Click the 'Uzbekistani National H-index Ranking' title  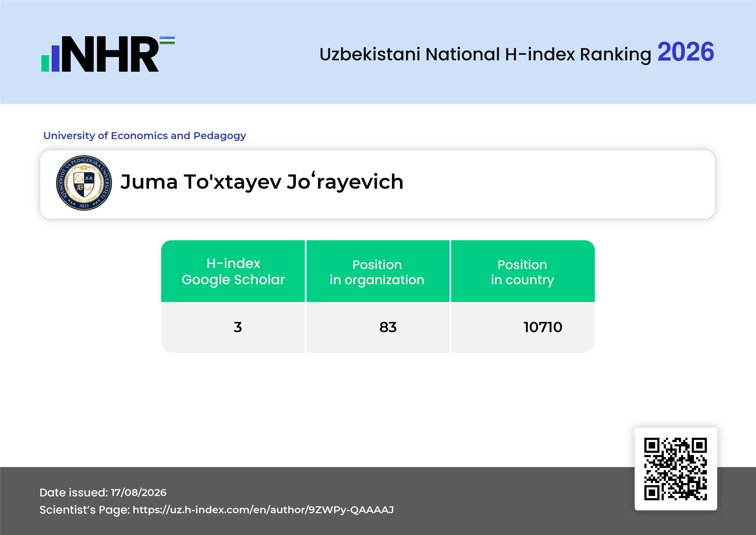point(485,54)
